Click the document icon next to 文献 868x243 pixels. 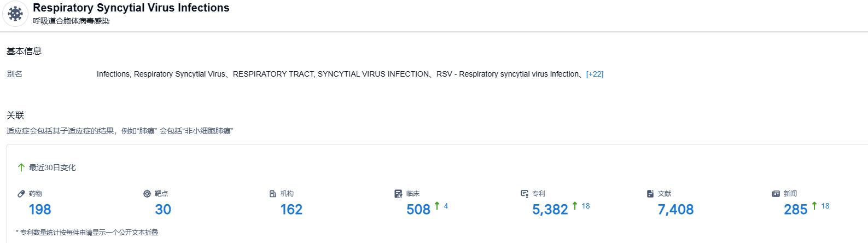(650, 194)
